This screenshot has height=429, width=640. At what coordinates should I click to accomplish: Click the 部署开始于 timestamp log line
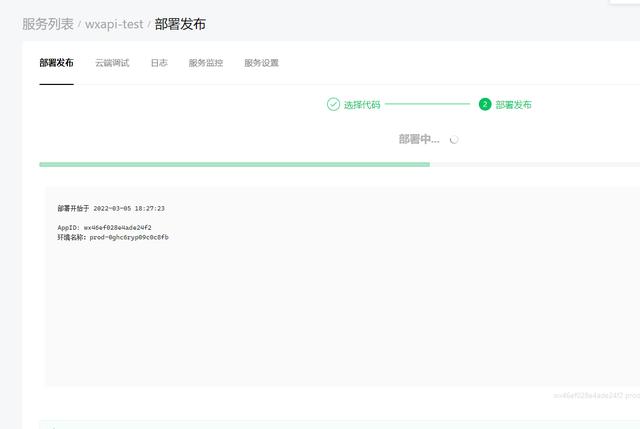point(111,208)
